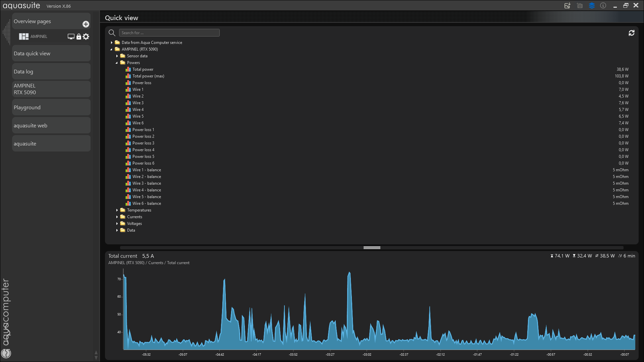Expand the Temperatures folder

pyautogui.click(x=117, y=210)
